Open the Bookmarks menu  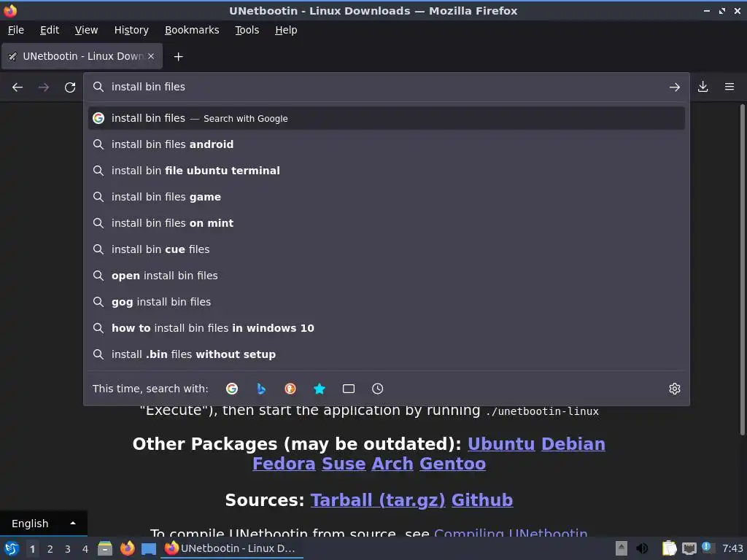pyautogui.click(x=192, y=30)
